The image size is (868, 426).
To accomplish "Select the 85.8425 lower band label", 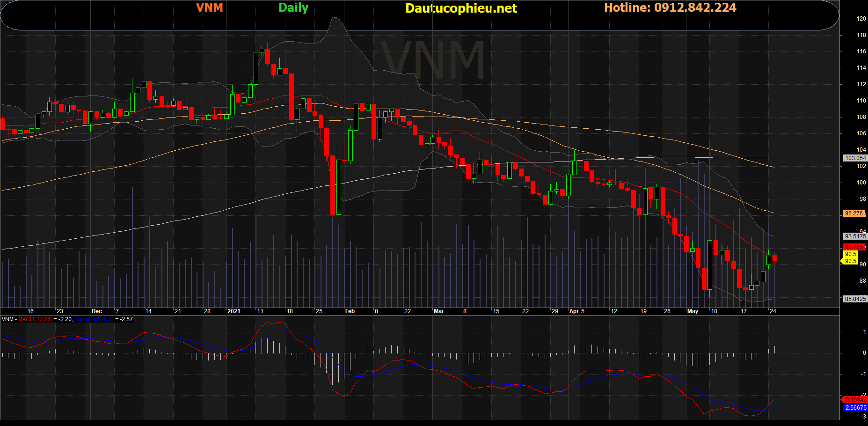I will point(855,299).
